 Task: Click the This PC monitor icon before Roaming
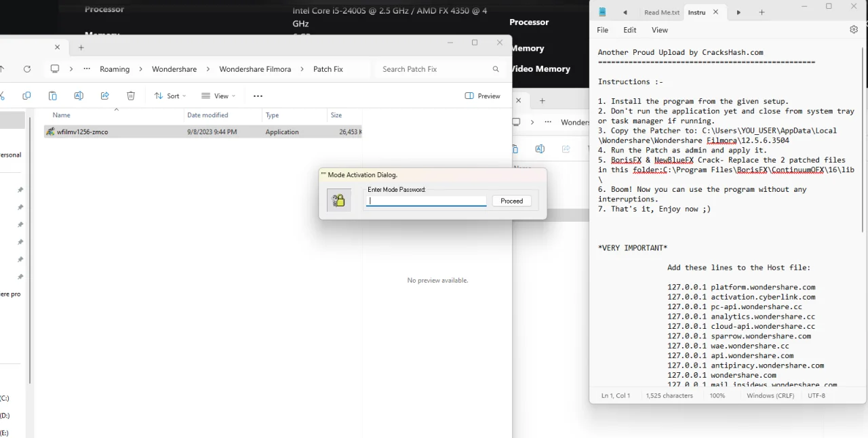tap(55, 69)
